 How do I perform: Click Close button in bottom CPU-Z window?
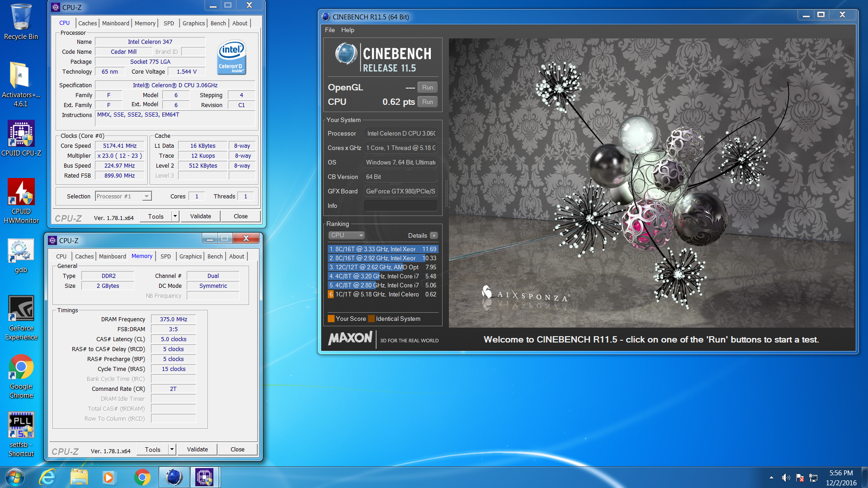[237, 450]
